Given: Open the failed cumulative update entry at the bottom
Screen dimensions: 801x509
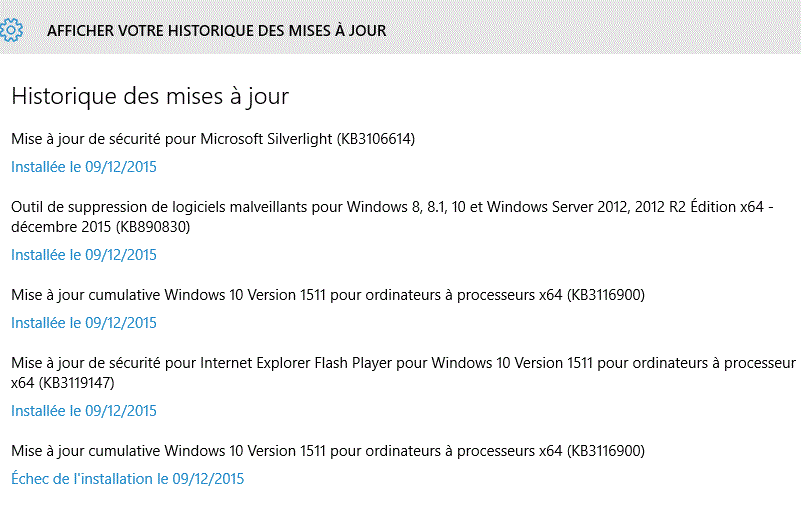Looking at the screenshot, I should click(328, 451).
